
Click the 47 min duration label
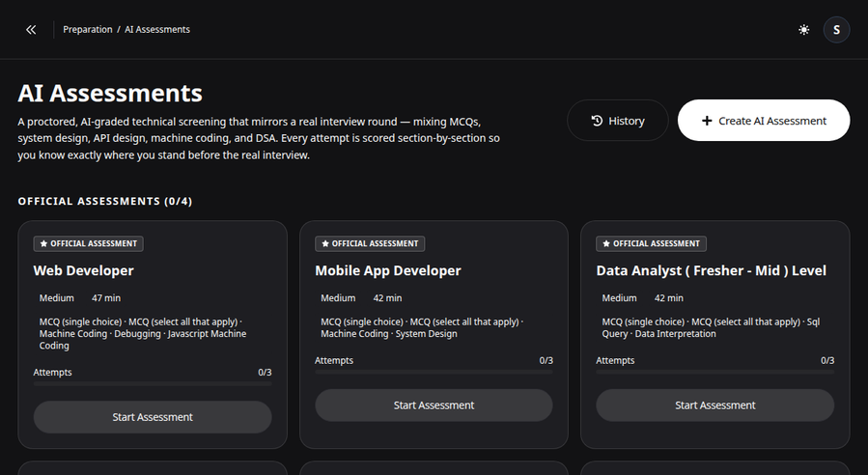tap(106, 298)
